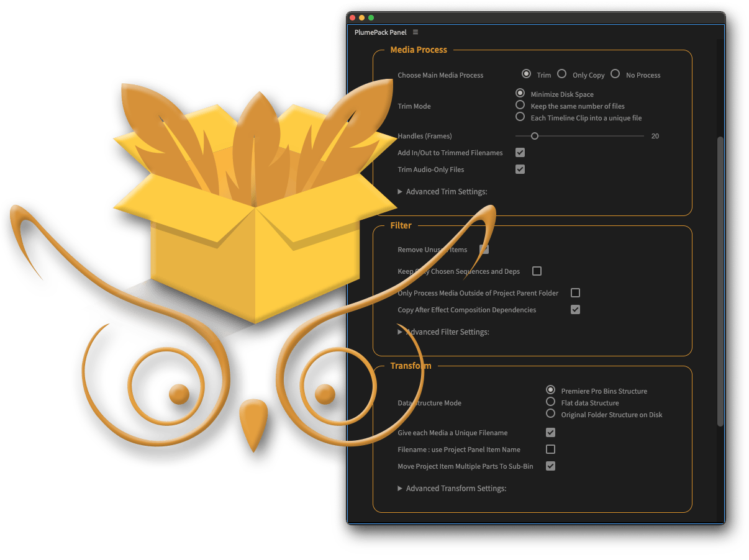Select Minimize Disk Space trim mode
The image size is (749, 560).
(x=520, y=93)
